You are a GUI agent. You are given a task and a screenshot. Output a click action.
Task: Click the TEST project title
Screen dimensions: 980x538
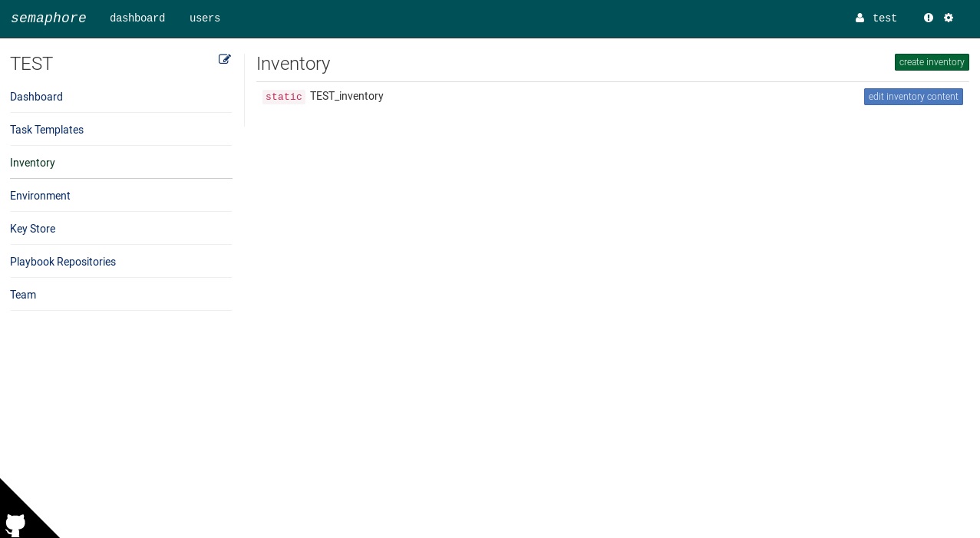[31, 64]
